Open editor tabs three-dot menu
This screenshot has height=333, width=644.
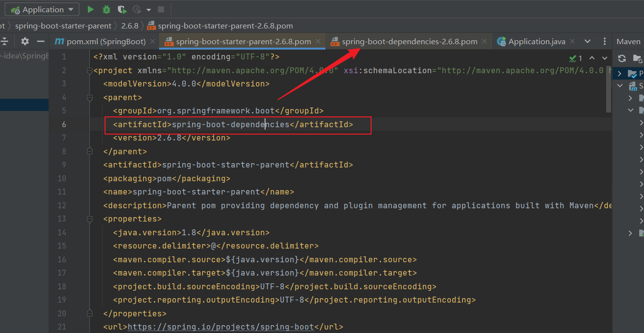[x=605, y=41]
